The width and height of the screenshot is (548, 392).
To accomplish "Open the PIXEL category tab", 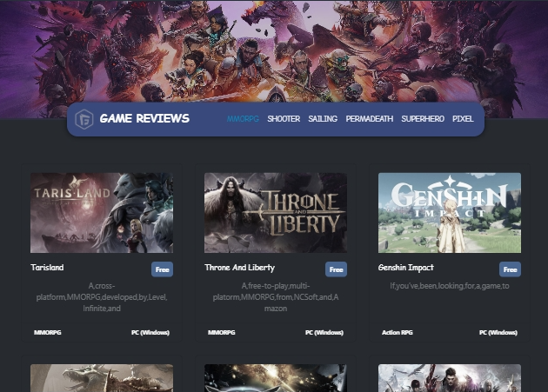I will tap(463, 119).
